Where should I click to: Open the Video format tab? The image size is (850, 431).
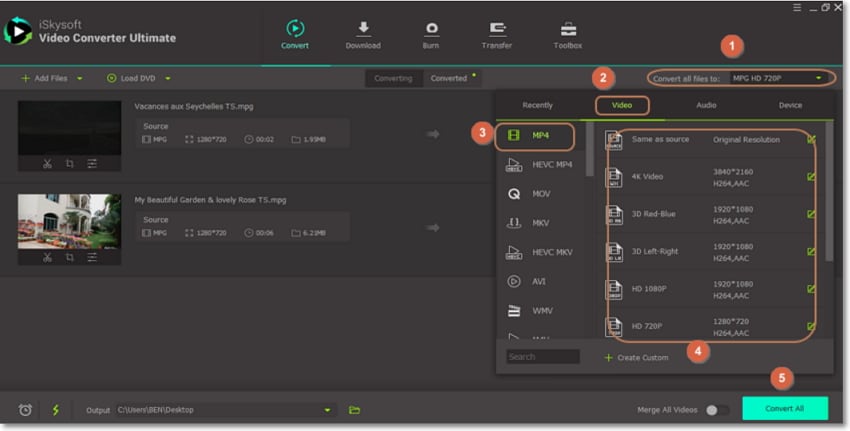click(x=622, y=105)
